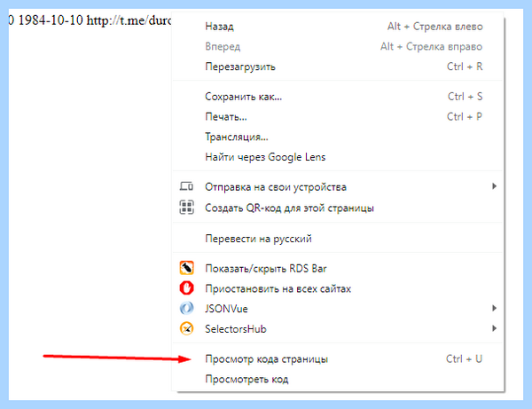This screenshot has width=532, height=409.
Task: Choose Назад in the context menu
Action: point(338,26)
